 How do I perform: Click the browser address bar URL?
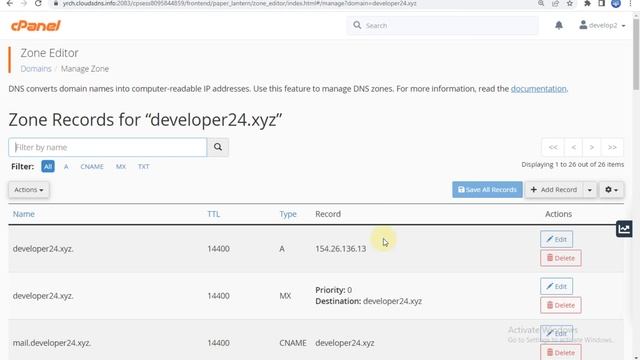pos(240,3)
